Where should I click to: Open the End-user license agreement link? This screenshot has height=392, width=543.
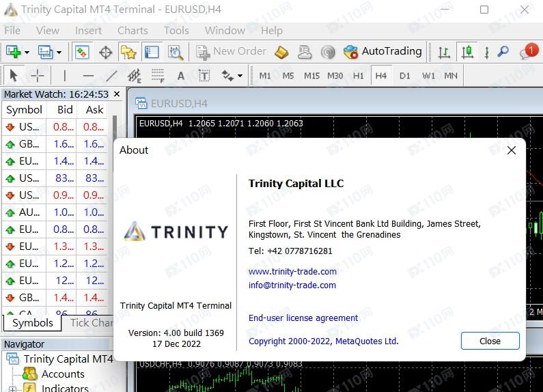click(303, 318)
